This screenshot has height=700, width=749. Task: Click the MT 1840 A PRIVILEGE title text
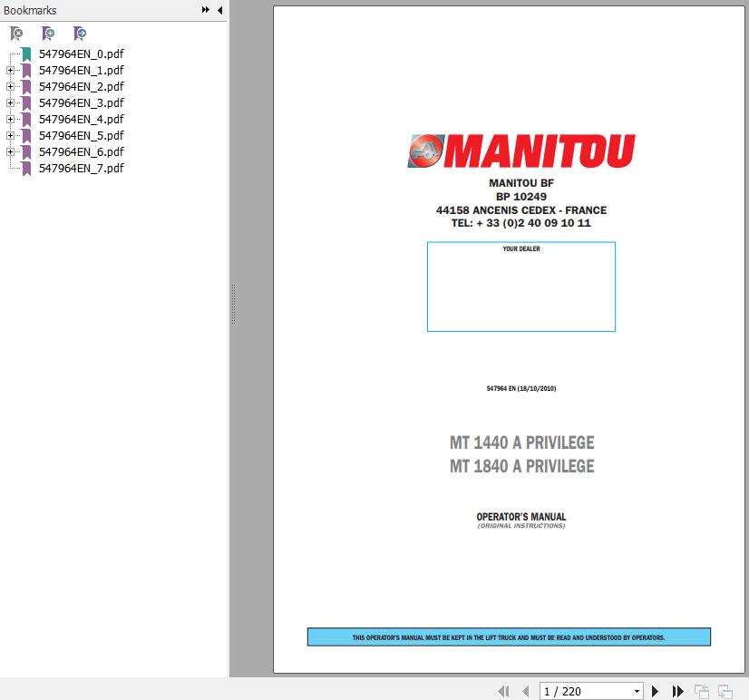pos(521,466)
